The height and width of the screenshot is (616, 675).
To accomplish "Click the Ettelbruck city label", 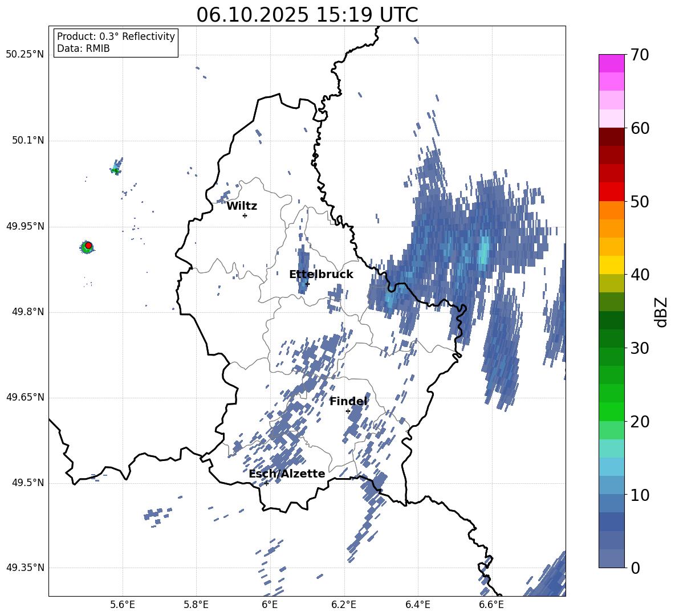I will 321,275.
